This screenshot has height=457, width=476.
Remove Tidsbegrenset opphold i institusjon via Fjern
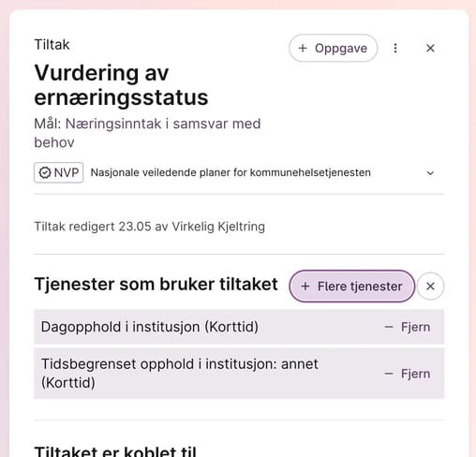click(408, 374)
